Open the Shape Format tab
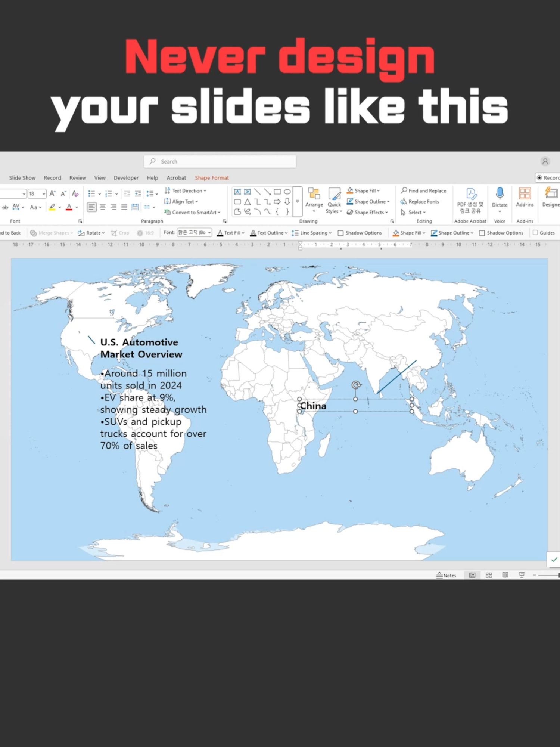The image size is (560, 747). [212, 178]
